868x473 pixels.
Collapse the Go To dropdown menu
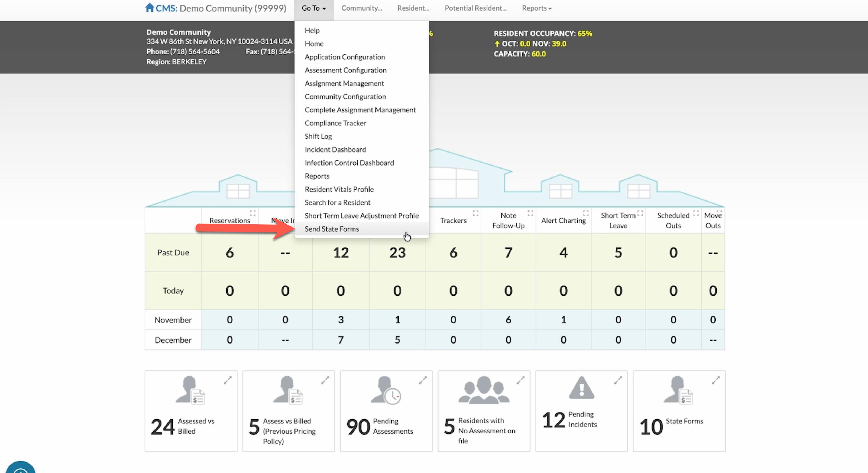tap(313, 8)
